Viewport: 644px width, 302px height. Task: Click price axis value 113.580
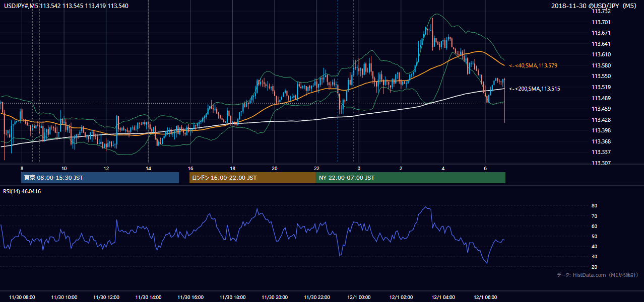[x=601, y=65]
